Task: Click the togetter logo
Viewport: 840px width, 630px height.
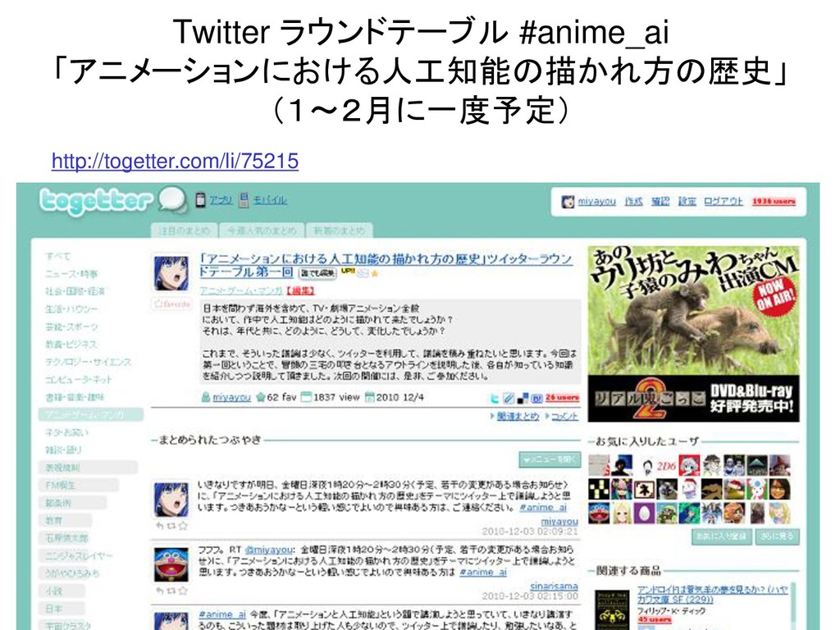Action: 97,200
